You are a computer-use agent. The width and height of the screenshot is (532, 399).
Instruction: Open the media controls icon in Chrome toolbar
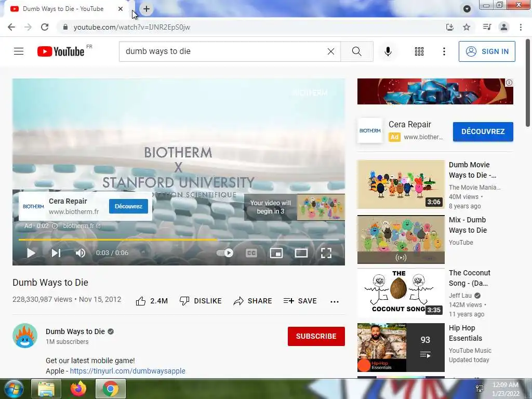click(x=487, y=27)
